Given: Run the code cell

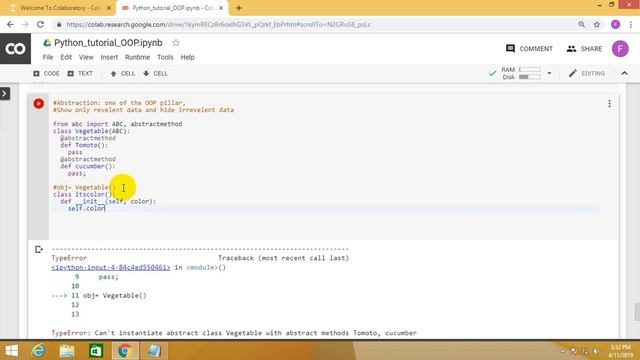Looking at the screenshot, I should click(x=39, y=104).
